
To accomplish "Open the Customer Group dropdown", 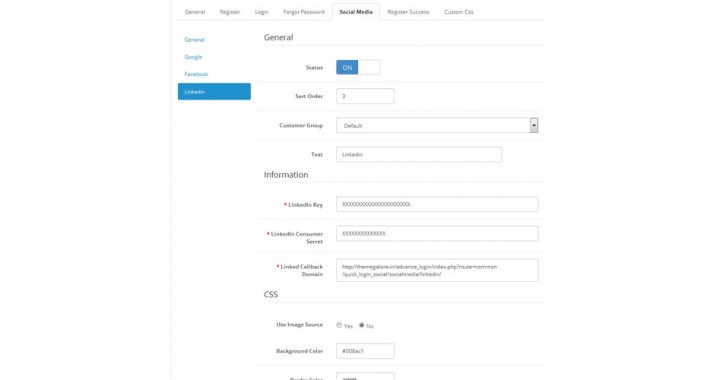I will point(437,125).
